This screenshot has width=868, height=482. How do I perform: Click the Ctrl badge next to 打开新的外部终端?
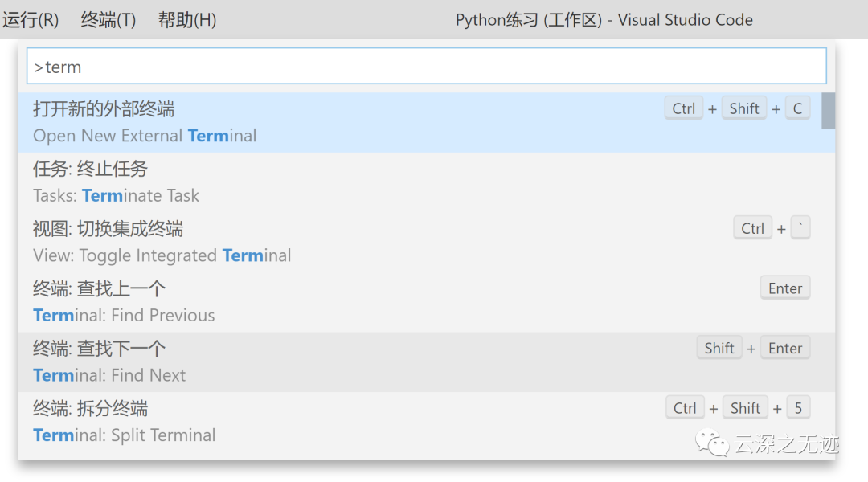(683, 108)
